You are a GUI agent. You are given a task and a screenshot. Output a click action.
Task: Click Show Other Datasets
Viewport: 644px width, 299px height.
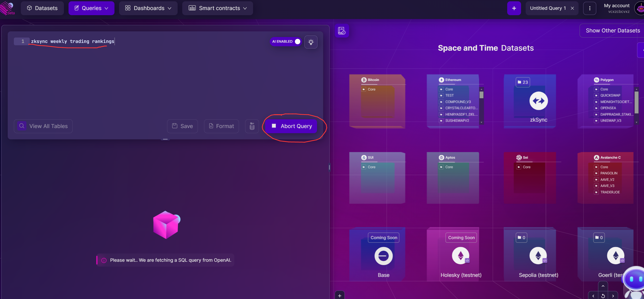tap(613, 31)
